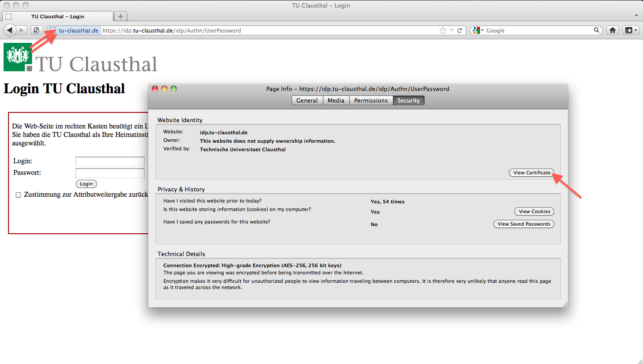Screen dimensions: 643x364
Task: Click the search magnifying glass icon
Action: 597,30
